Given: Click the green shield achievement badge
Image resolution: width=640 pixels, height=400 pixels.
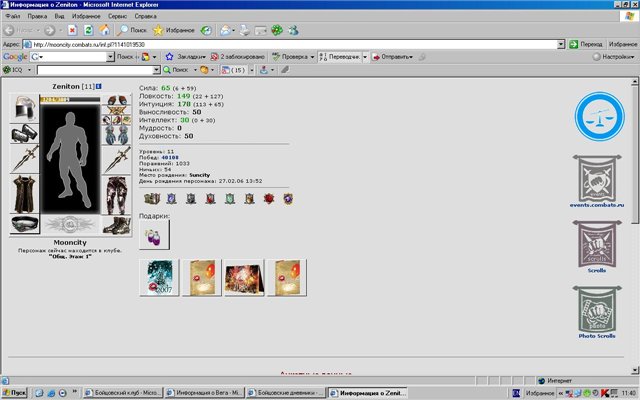Looking at the screenshot, I should coord(230,198).
